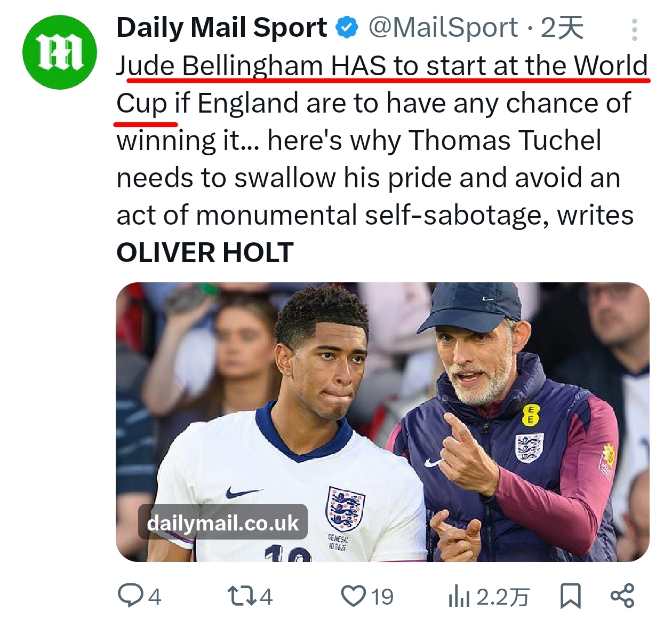Open the dailymail.co.uk link label
This screenshot has width=672, height=626.
(222, 522)
